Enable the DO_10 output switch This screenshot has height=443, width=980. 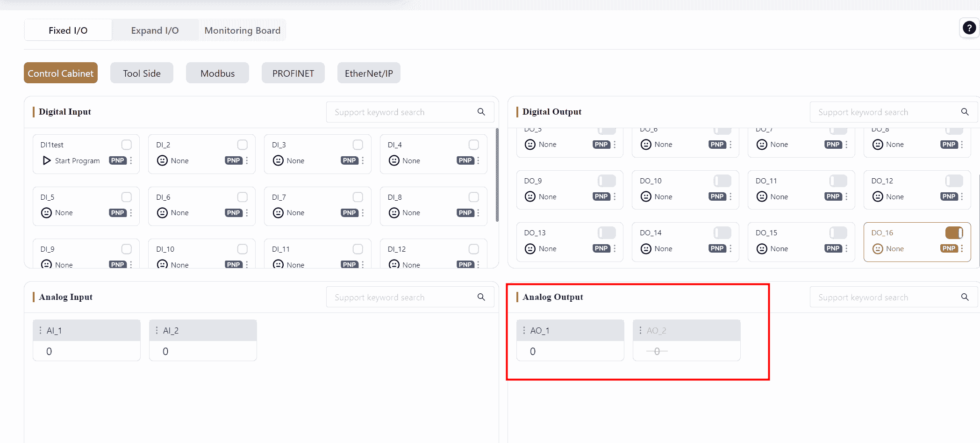coord(722,181)
